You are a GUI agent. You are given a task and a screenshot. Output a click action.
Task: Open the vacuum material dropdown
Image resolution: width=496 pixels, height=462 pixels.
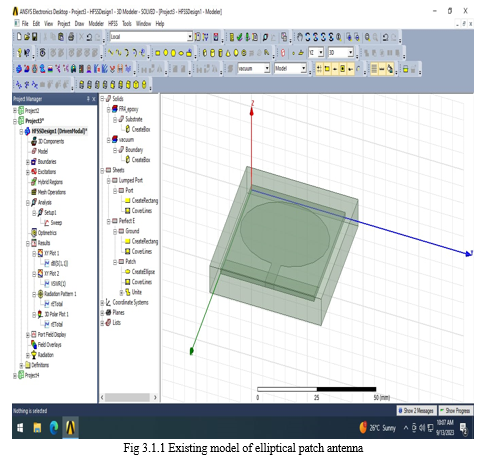tap(267, 69)
